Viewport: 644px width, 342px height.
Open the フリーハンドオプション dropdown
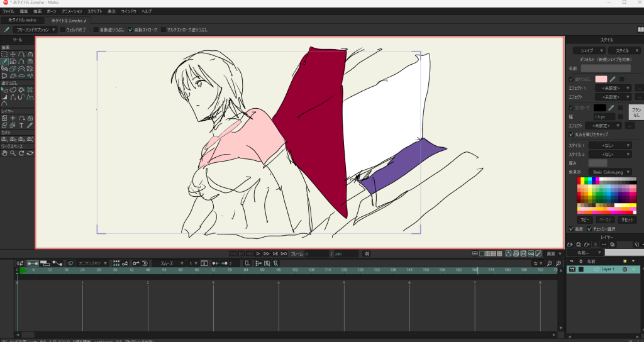[x=36, y=30]
